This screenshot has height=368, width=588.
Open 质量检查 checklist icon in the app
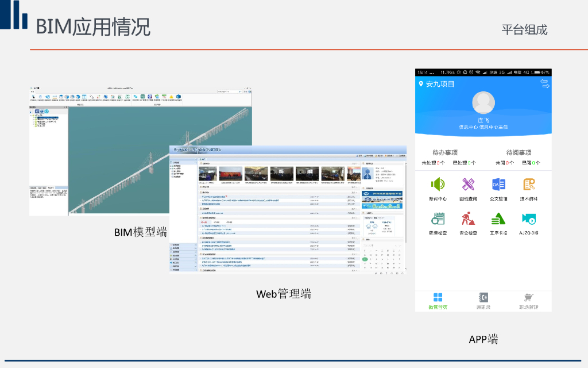point(438,218)
